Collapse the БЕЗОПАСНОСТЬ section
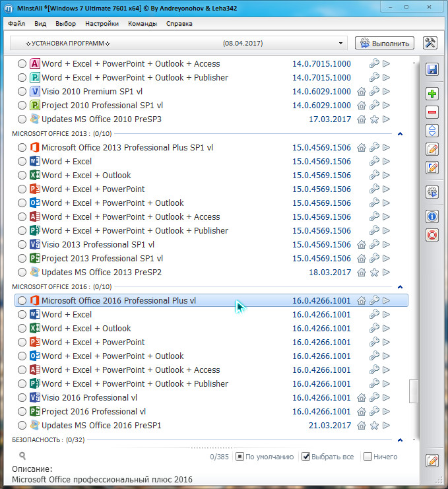The height and width of the screenshot is (489, 448). point(400,440)
